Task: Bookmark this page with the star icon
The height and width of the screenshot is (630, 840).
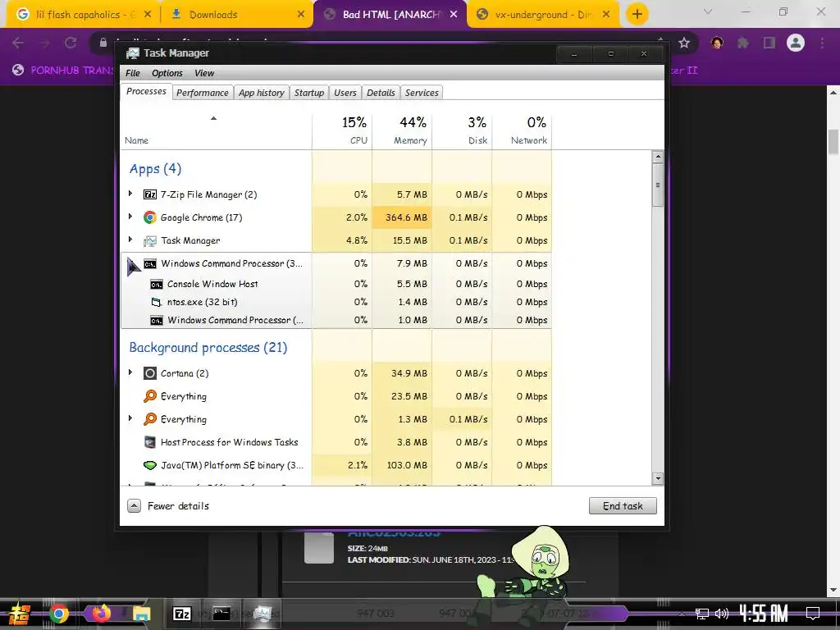Action: pos(684,43)
